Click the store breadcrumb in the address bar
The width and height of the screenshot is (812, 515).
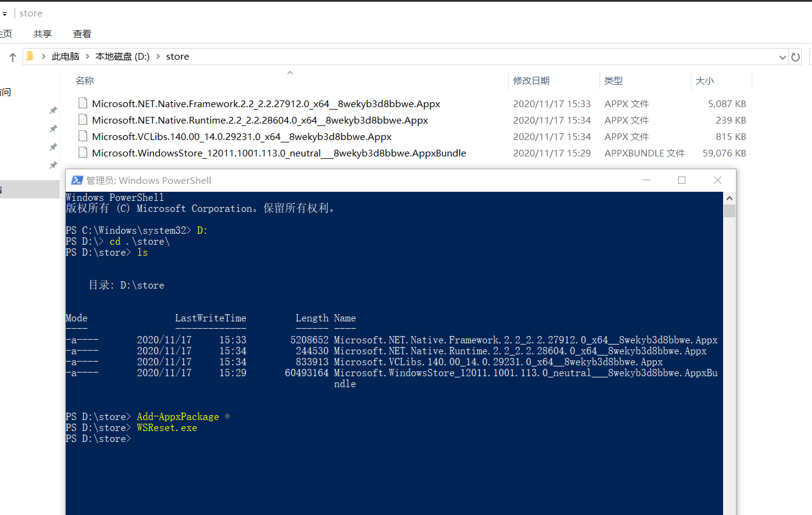click(178, 57)
